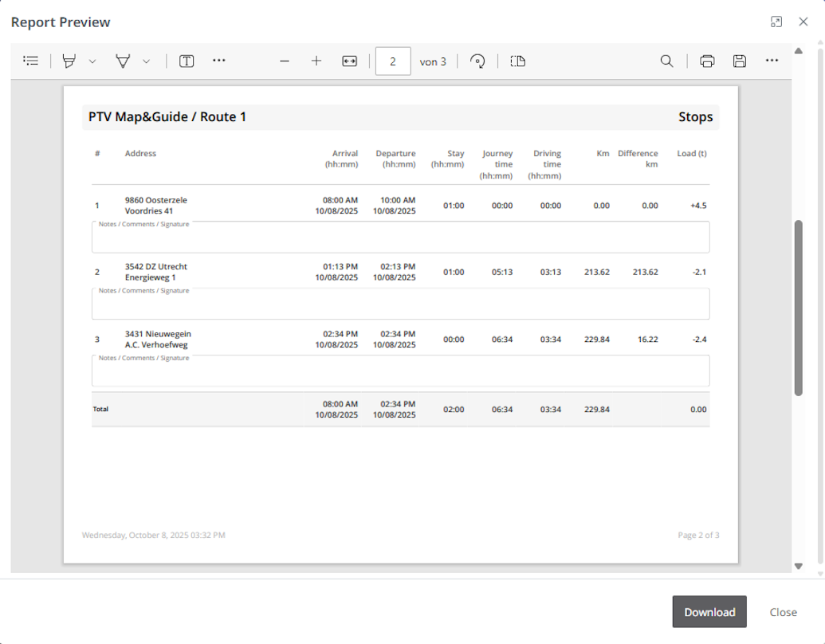The image size is (825, 644).
Task: Click the add text tool icon
Action: point(187,61)
